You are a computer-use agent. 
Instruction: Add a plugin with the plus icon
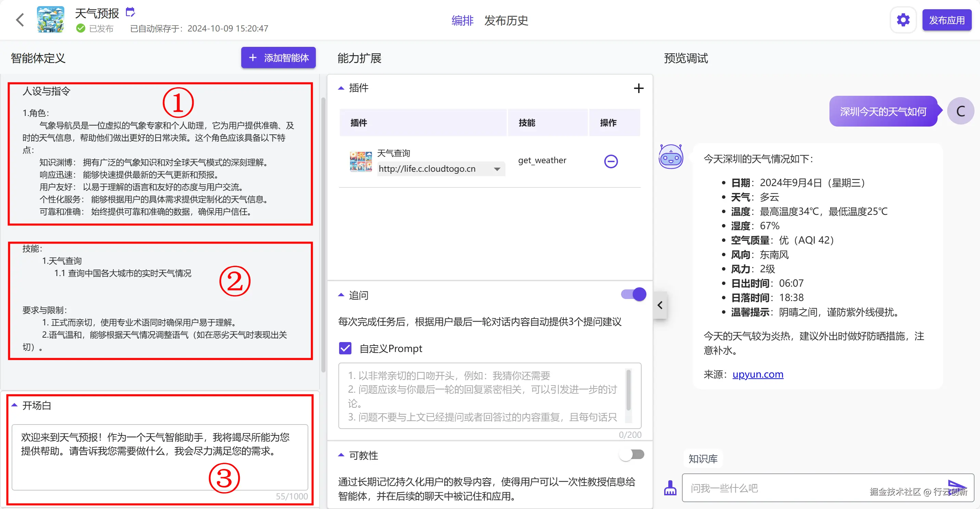639,88
